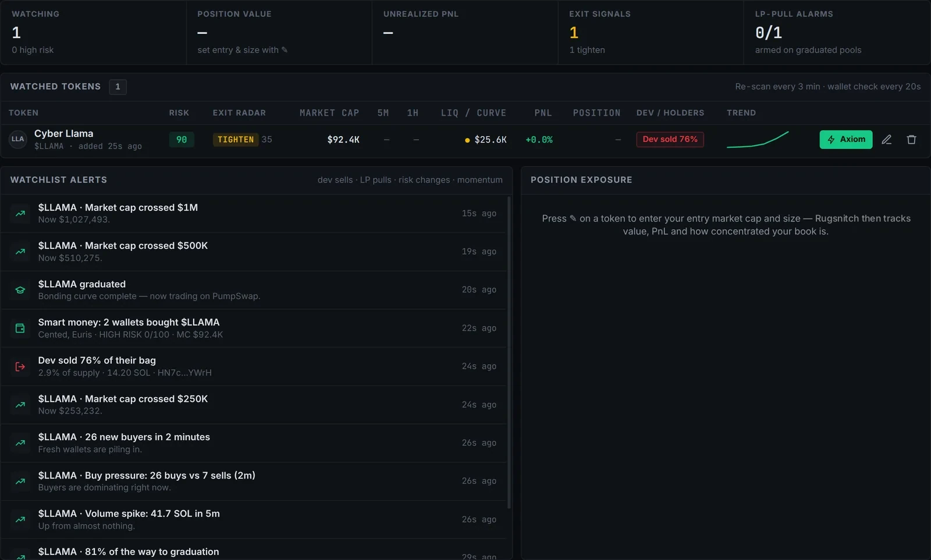Click the trend icon for Market cap crossed $500K

point(20,252)
